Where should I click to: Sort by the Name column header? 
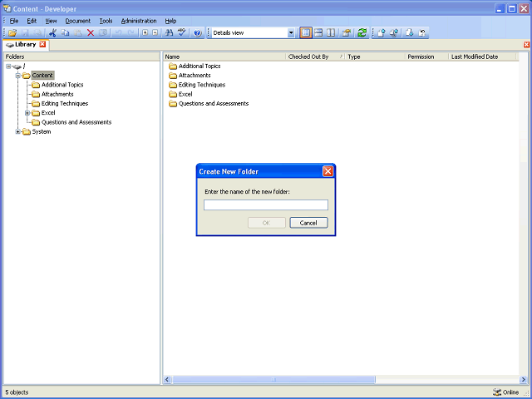point(224,57)
